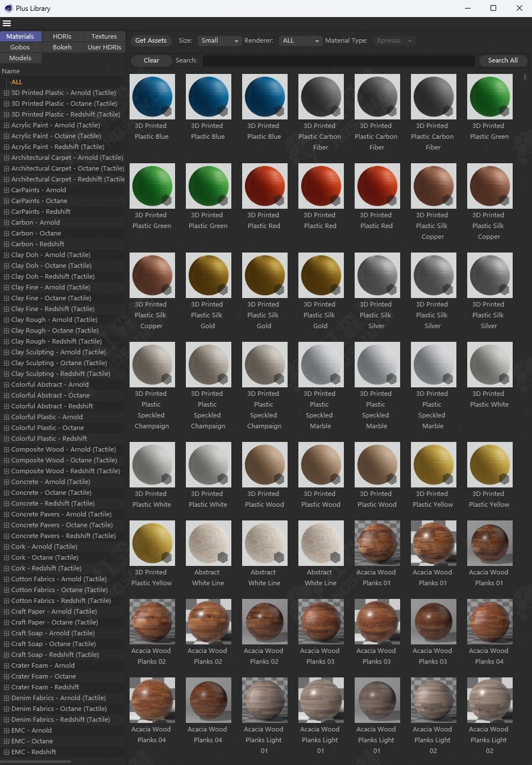This screenshot has height=765, width=532.
Task: Click the category list horizontal scrollbar
Action: pyautogui.click(x=35, y=761)
